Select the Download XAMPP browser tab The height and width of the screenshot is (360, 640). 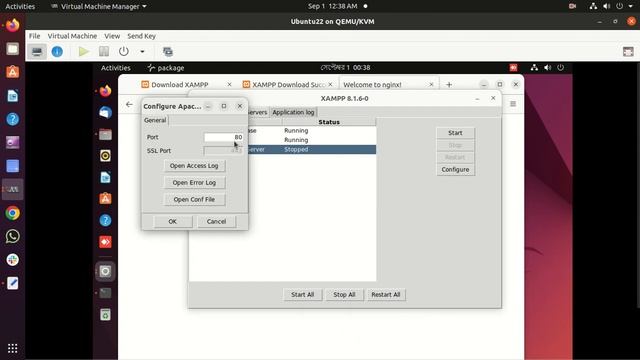click(x=186, y=84)
